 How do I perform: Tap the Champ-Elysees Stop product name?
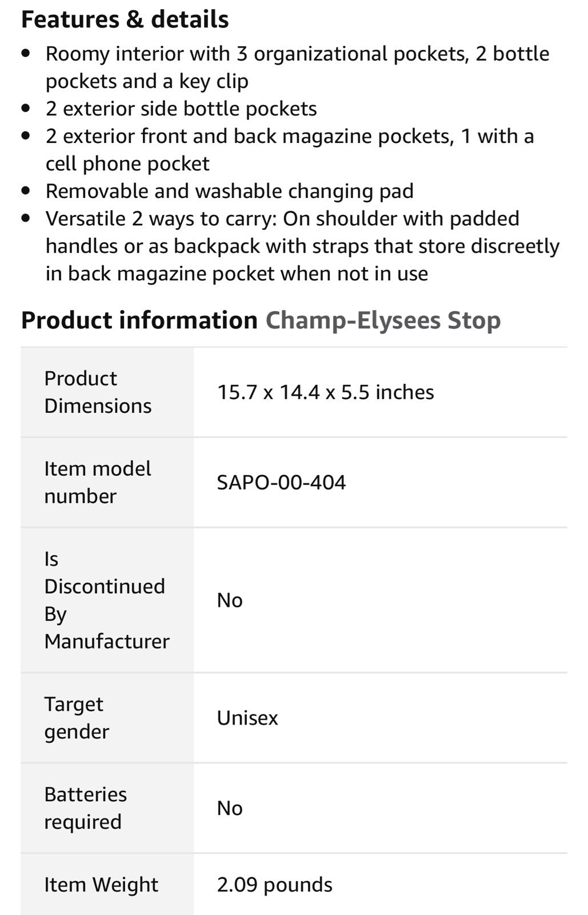(x=383, y=320)
